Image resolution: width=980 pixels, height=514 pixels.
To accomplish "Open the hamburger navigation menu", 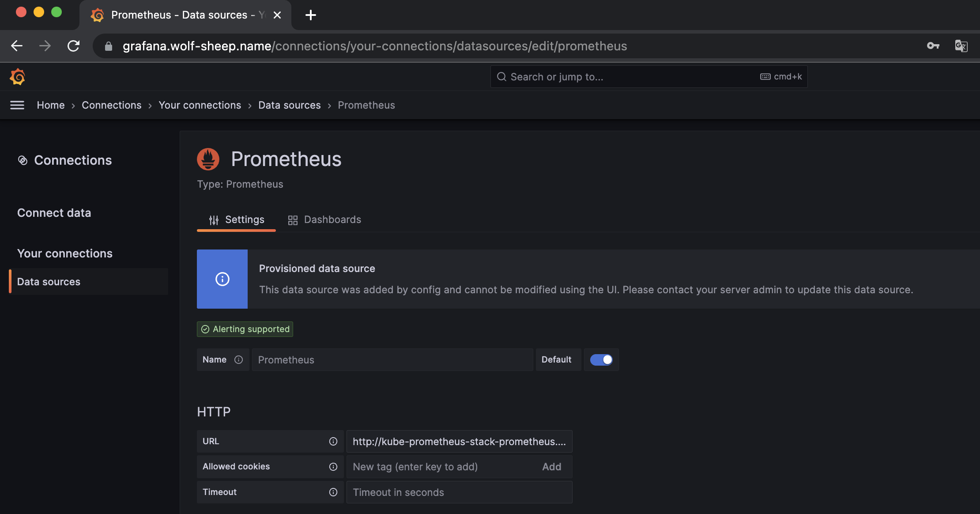I will point(17,105).
